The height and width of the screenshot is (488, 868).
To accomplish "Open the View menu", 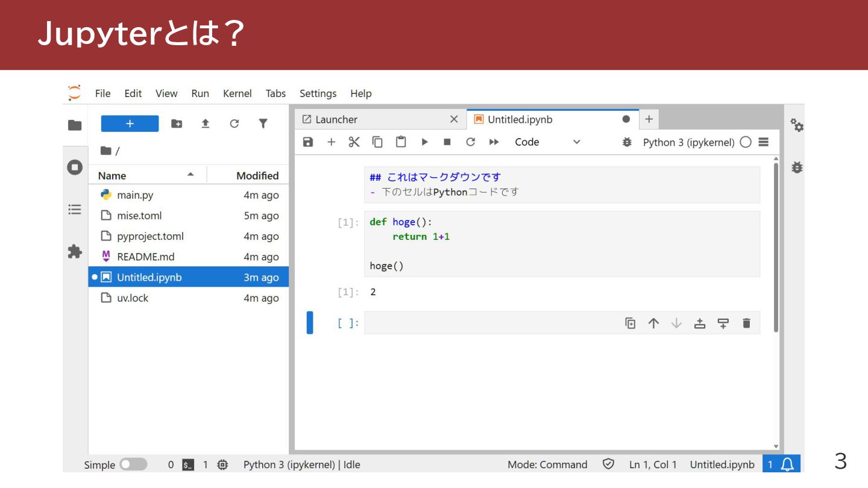I will point(166,93).
